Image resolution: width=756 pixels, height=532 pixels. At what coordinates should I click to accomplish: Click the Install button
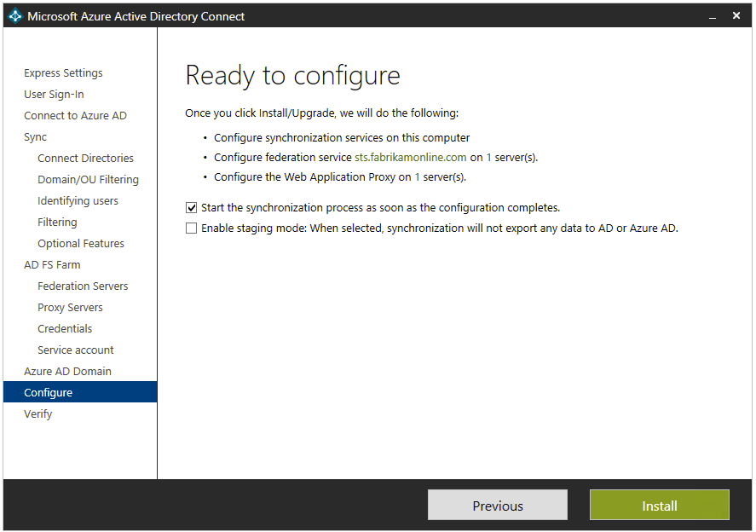pyautogui.click(x=659, y=505)
